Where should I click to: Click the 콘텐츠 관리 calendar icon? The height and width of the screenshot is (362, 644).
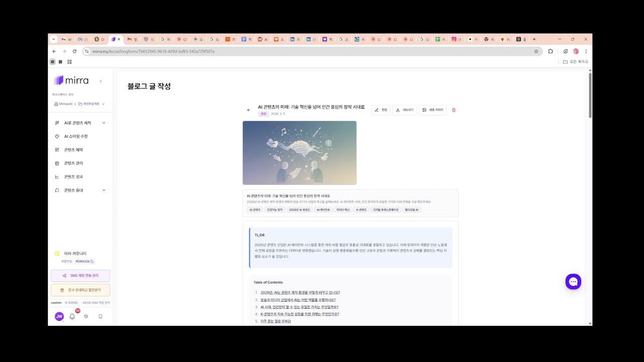point(57,163)
